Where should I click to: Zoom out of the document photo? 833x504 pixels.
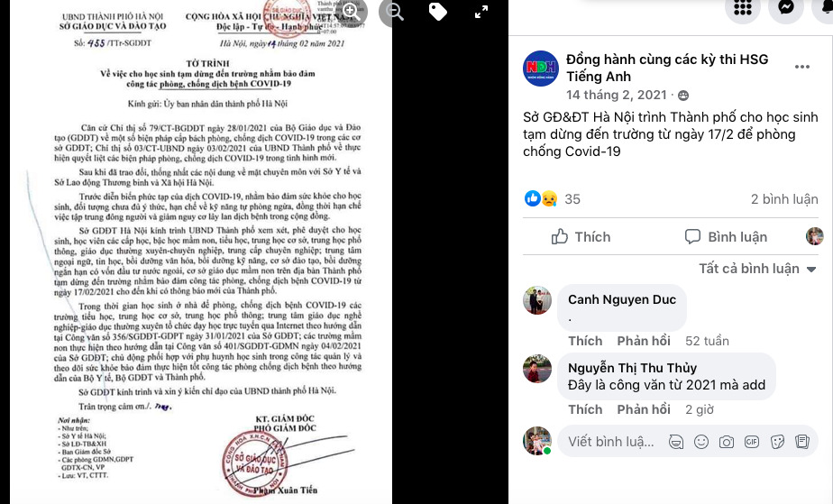(x=394, y=12)
